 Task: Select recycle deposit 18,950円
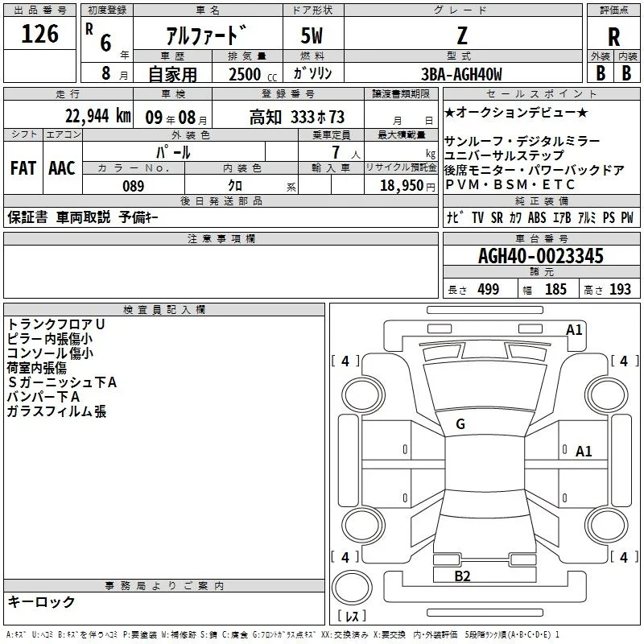pos(407,186)
